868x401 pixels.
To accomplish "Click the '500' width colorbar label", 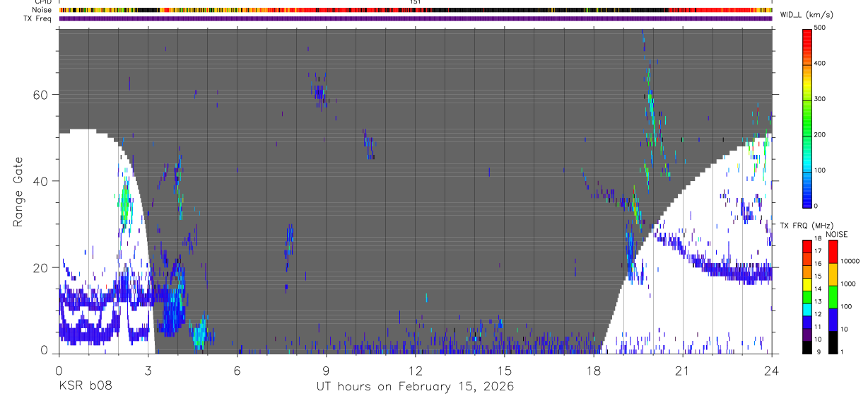I will tap(820, 28).
